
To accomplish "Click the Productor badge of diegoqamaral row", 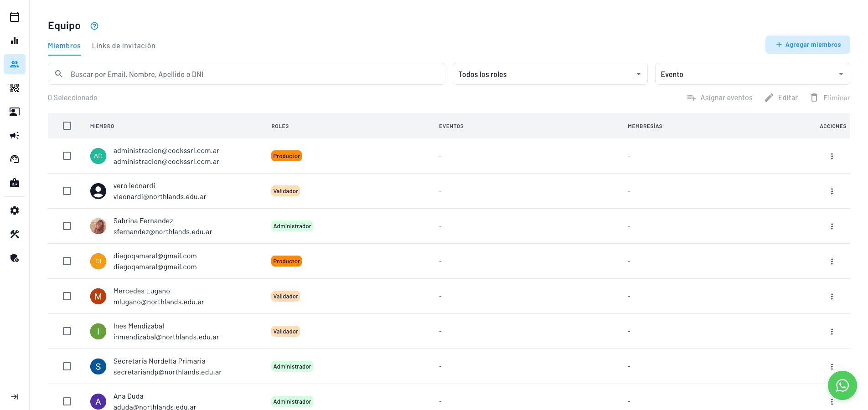I will 286,261.
